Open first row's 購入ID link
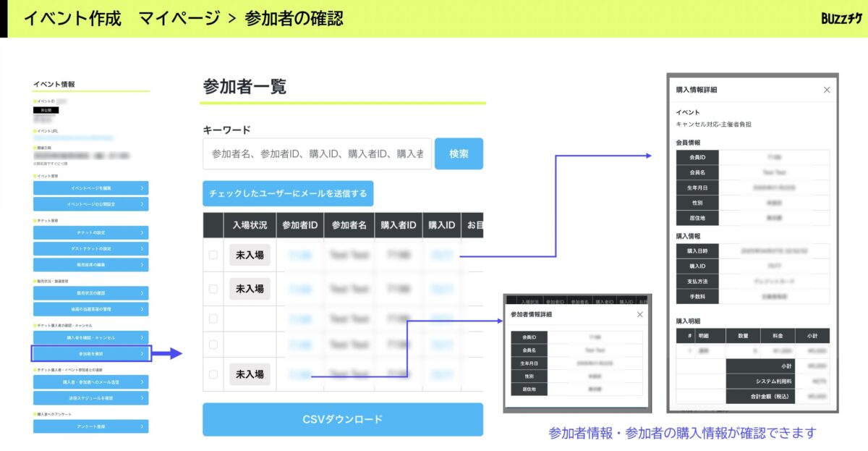This screenshot has height=451, width=868. coord(441,255)
